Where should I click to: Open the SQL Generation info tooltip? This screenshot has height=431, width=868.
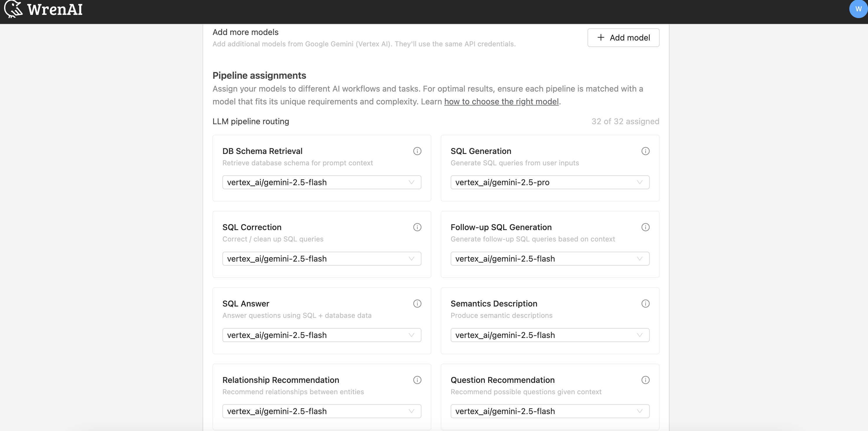pos(645,151)
